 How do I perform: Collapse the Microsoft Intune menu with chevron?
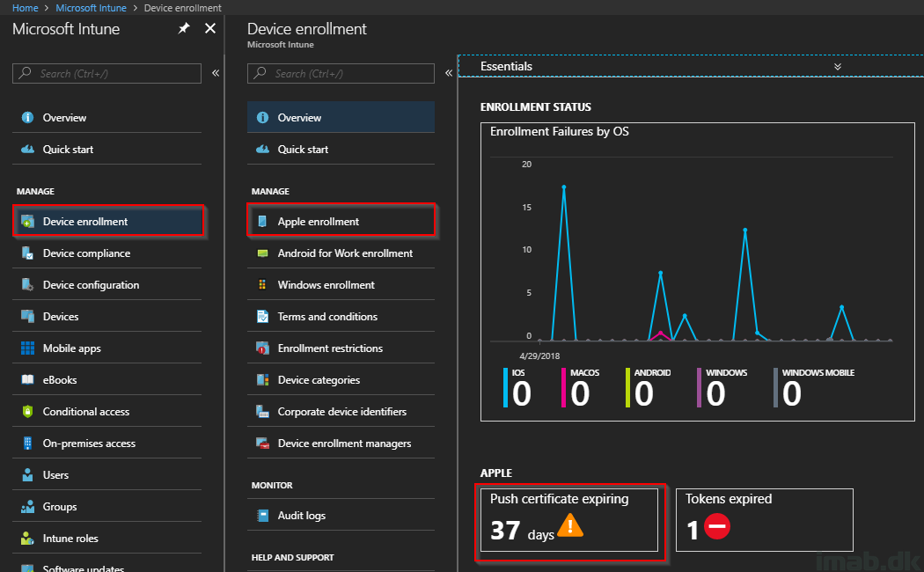tap(216, 73)
